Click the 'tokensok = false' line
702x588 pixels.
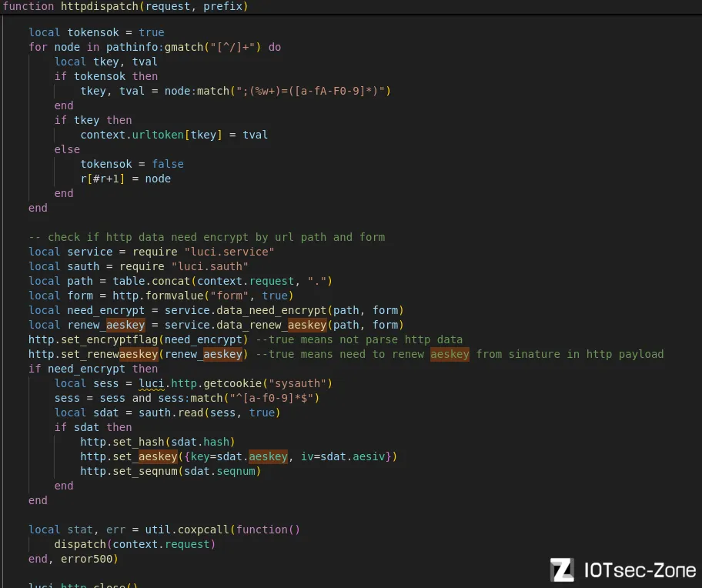[x=132, y=164]
